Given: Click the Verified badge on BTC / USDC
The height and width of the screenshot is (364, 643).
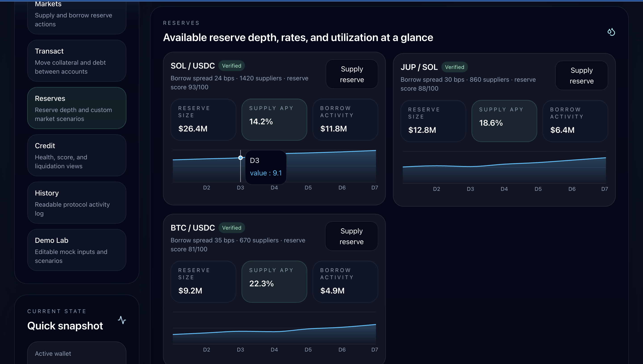Looking at the screenshot, I should pos(231,228).
